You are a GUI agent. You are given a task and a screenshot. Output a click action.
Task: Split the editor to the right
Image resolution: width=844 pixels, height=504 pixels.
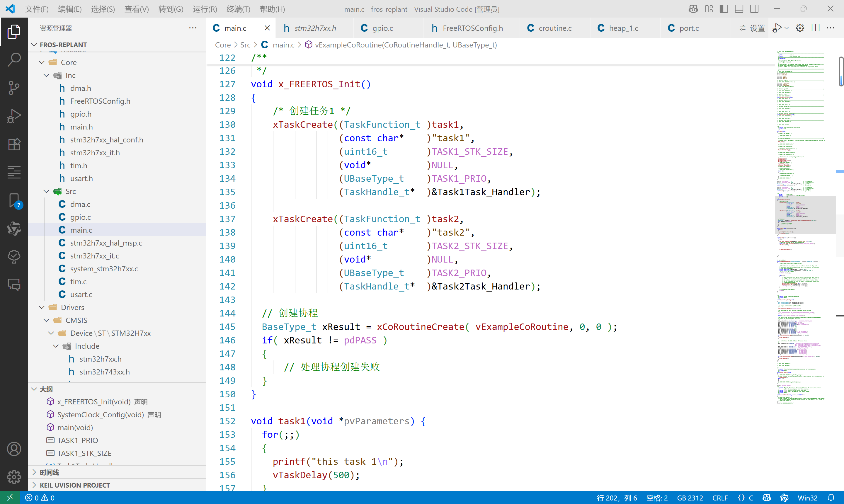[x=816, y=28]
